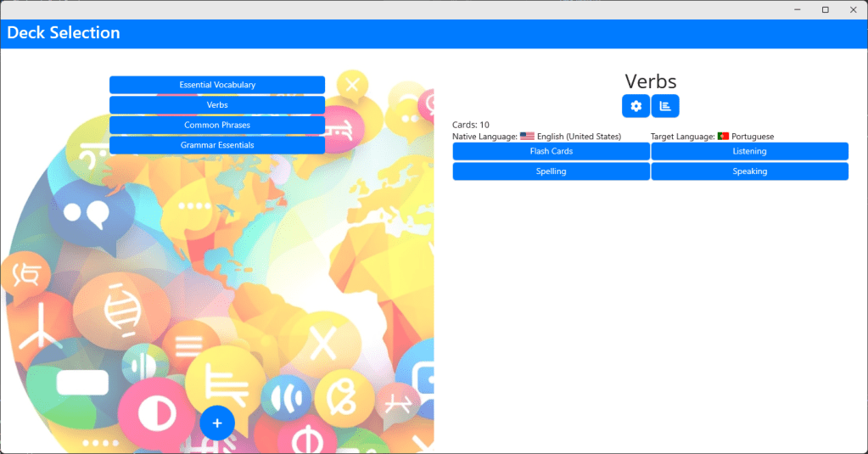Screen dimensions: 868x454
Task: Begin the Speaking exercise
Action: [749, 171]
